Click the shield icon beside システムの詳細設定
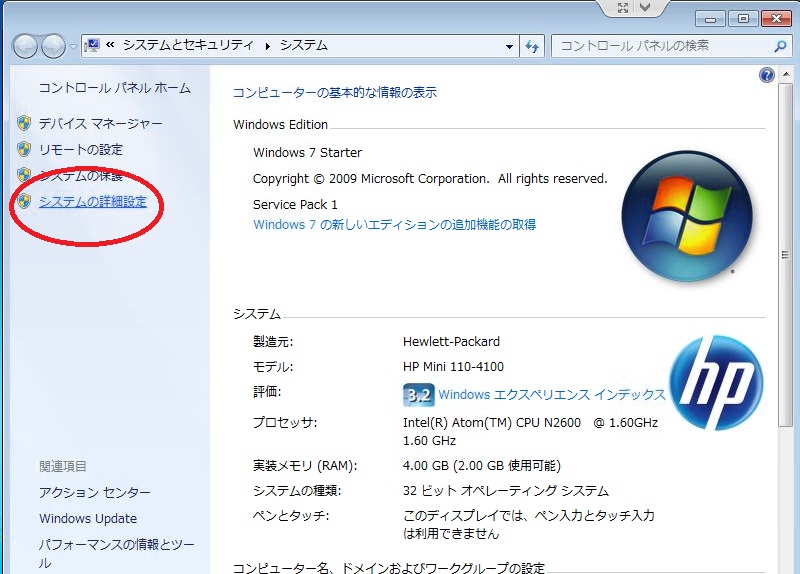This screenshot has width=800, height=574. 24,201
